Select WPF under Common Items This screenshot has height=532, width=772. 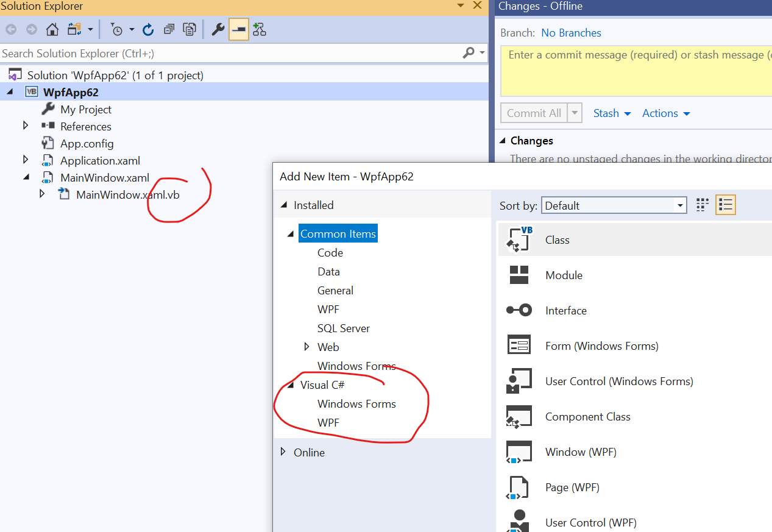pyautogui.click(x=328, y=310)
